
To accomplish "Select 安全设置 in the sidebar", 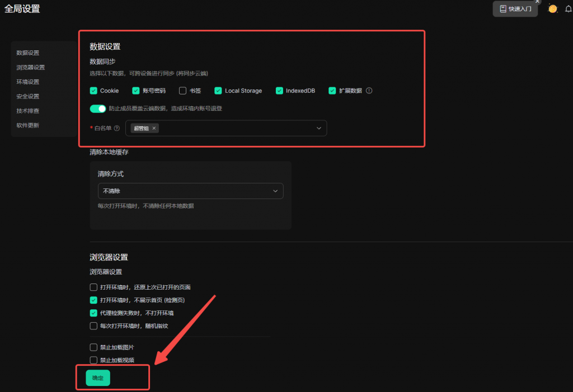I will tap(28, 96).
